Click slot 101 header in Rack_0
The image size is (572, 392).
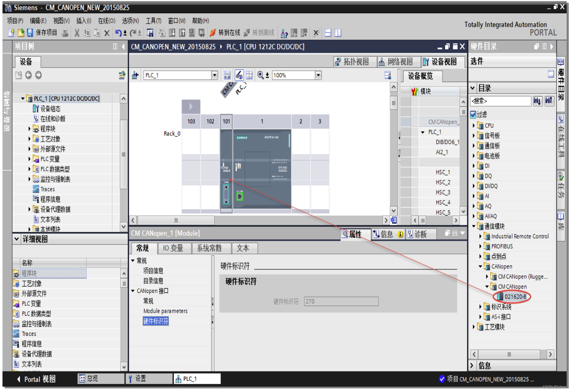(x=226, y=121)
